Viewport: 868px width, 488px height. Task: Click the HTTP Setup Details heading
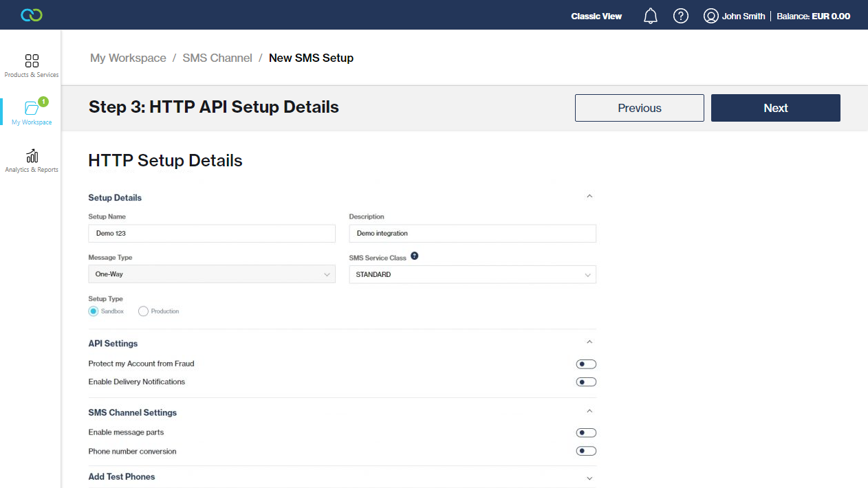(166, 161)
